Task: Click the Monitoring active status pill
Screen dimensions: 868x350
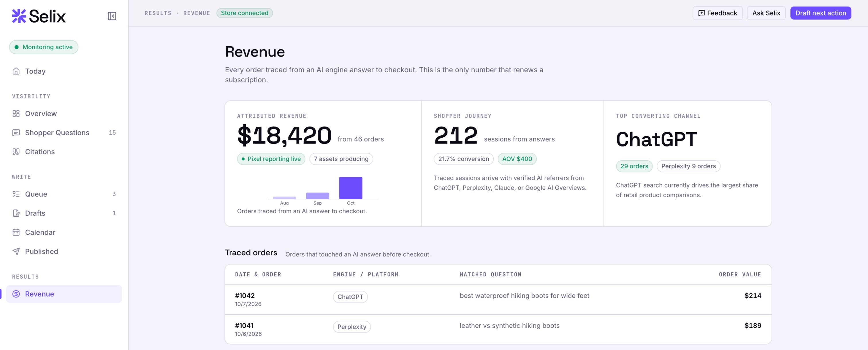Action: pyautogui.click(x=43, y=47)
